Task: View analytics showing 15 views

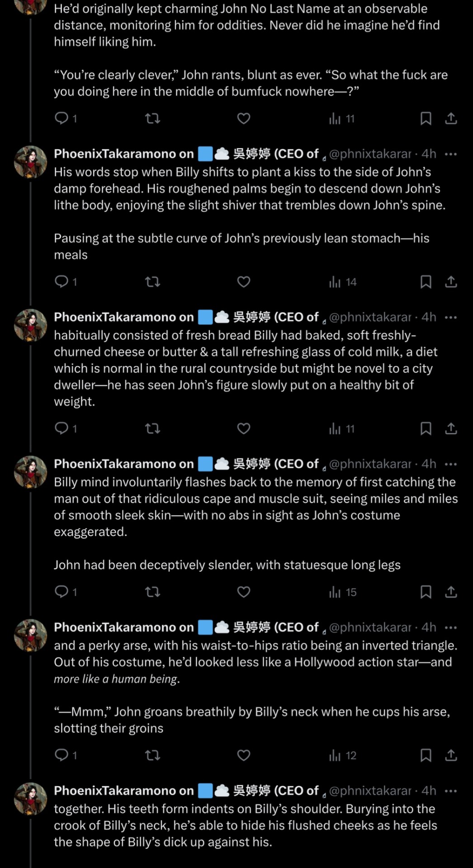Action: click(x=342, y=592)
